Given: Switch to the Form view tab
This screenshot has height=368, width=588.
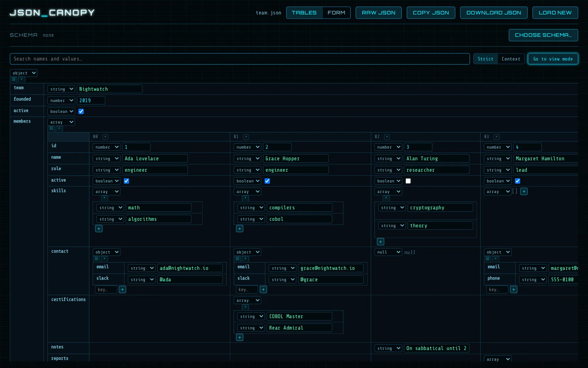Looking at the screenshot, I should tap(336, 13).
